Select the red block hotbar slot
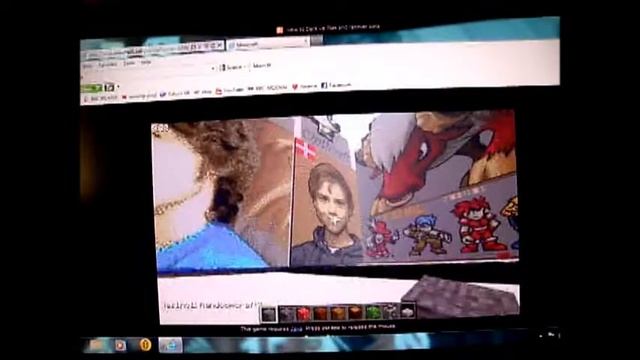The width and height of the screenshot is (640, 360). tap(303, 313)
